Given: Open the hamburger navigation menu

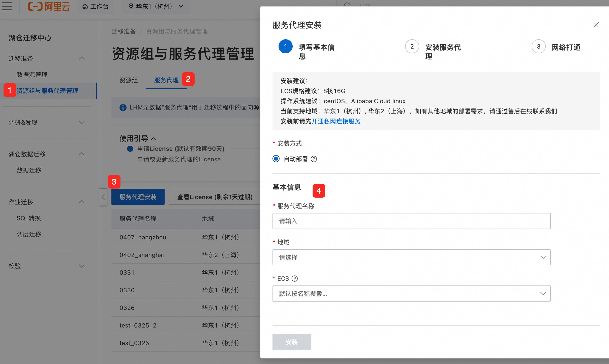Looking at the screenshot, I should pos(7,6).
